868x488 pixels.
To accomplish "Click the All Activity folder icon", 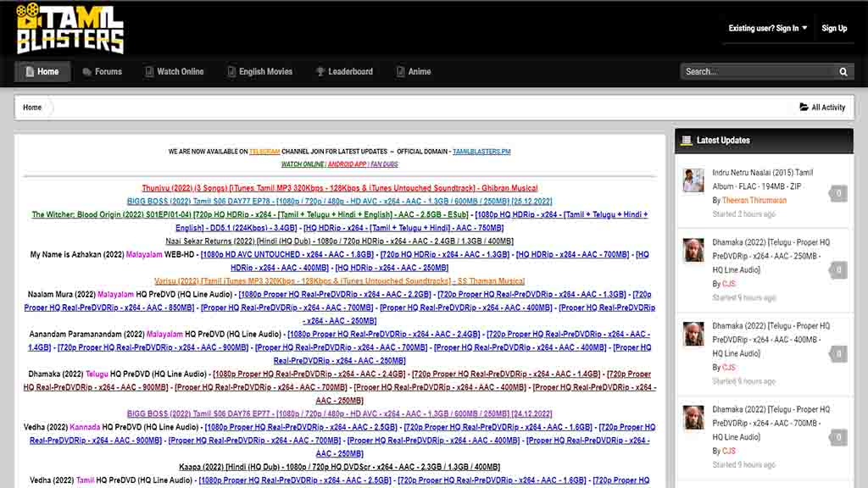I will [804, 107].
